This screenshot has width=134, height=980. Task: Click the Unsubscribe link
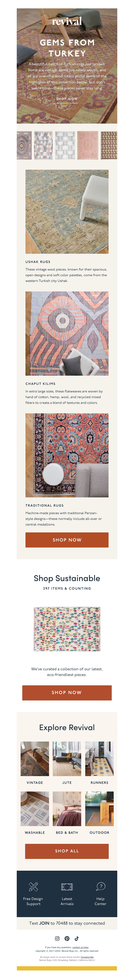(87, 957)
